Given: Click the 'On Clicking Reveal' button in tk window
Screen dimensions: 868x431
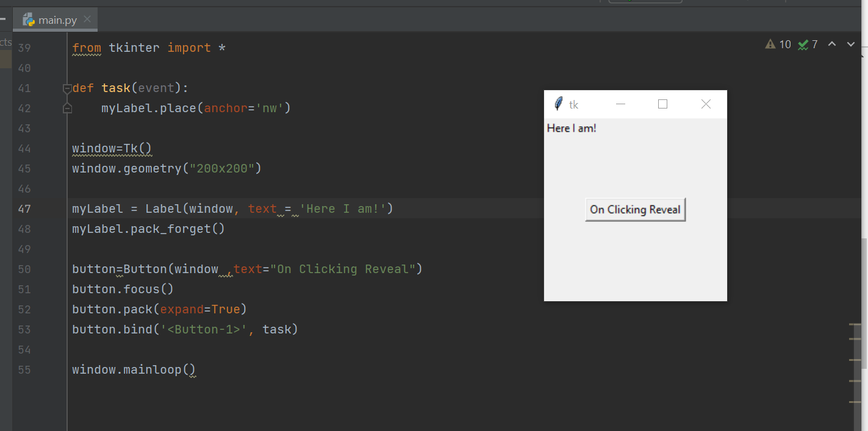Looking at the screenshot, I should pos(635,210).
